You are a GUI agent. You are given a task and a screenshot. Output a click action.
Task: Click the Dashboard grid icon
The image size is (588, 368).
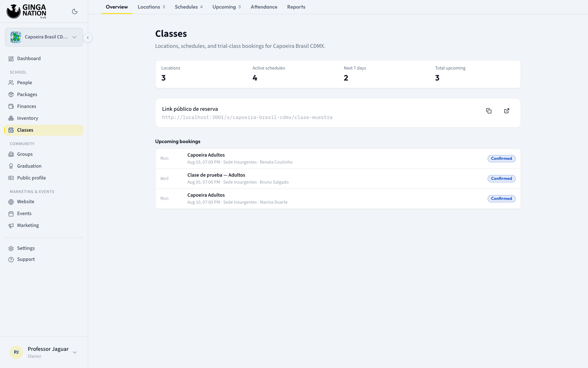11,59
